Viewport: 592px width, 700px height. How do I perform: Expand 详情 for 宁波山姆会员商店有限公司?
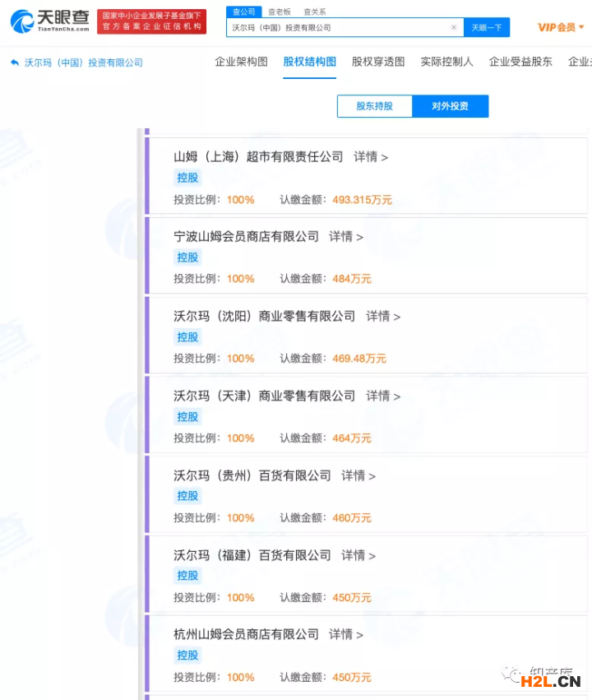click(346, 236)
